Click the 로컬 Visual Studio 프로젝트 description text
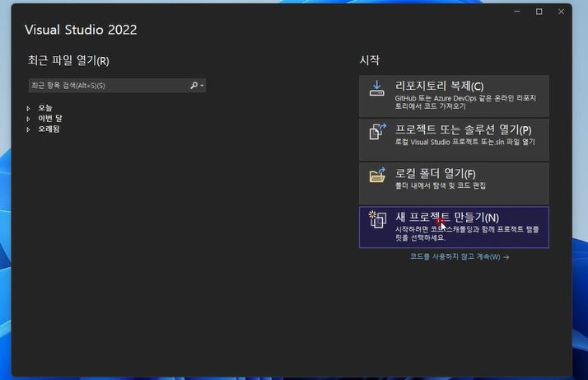This screenshot has height=380, width=588. pyautogui.click(x=465, y=142)
